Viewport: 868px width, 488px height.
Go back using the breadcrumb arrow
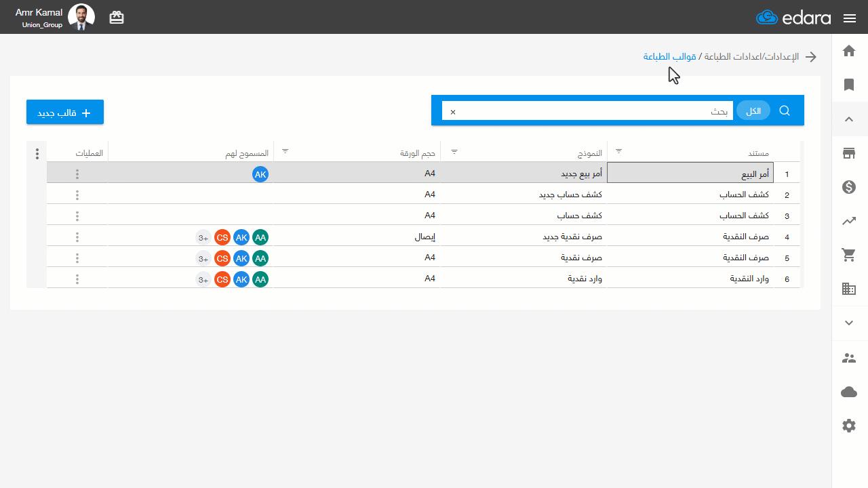tap(810, 57)
